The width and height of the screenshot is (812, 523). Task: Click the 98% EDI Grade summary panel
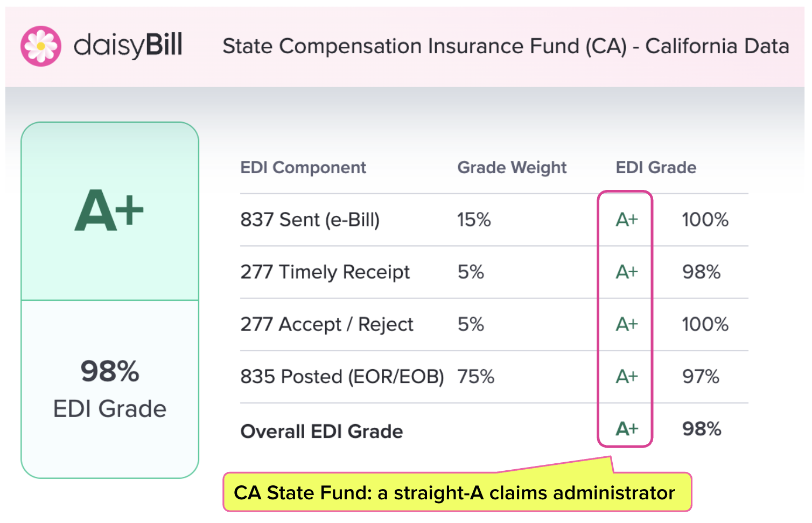110,388
